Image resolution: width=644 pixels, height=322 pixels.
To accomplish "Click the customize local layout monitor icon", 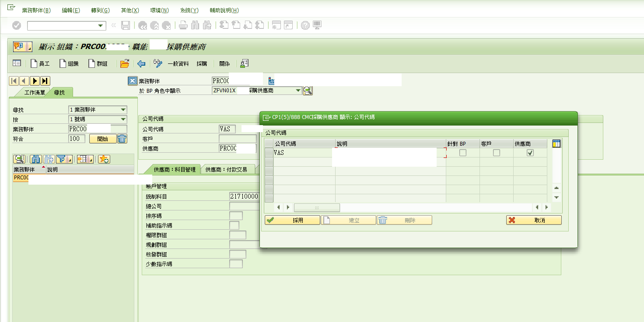I will (x=317, y=25).
